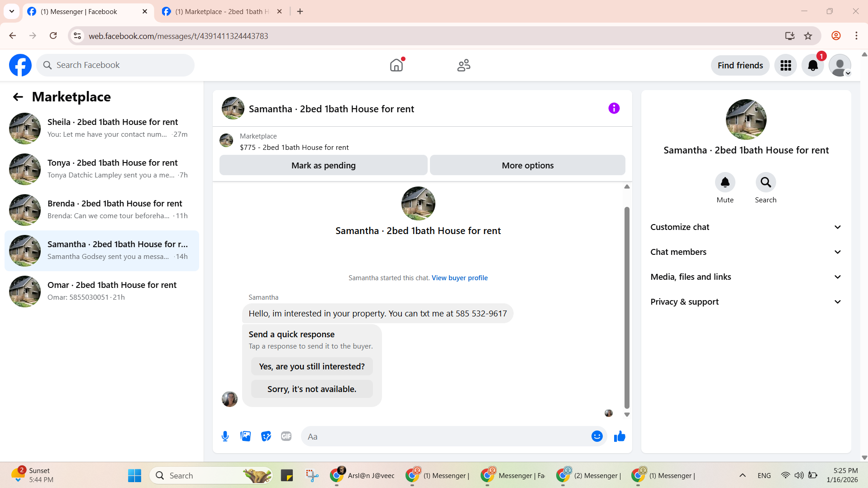Focus the Aa message input field
This screenshot has height=488, width=868.
446,436
